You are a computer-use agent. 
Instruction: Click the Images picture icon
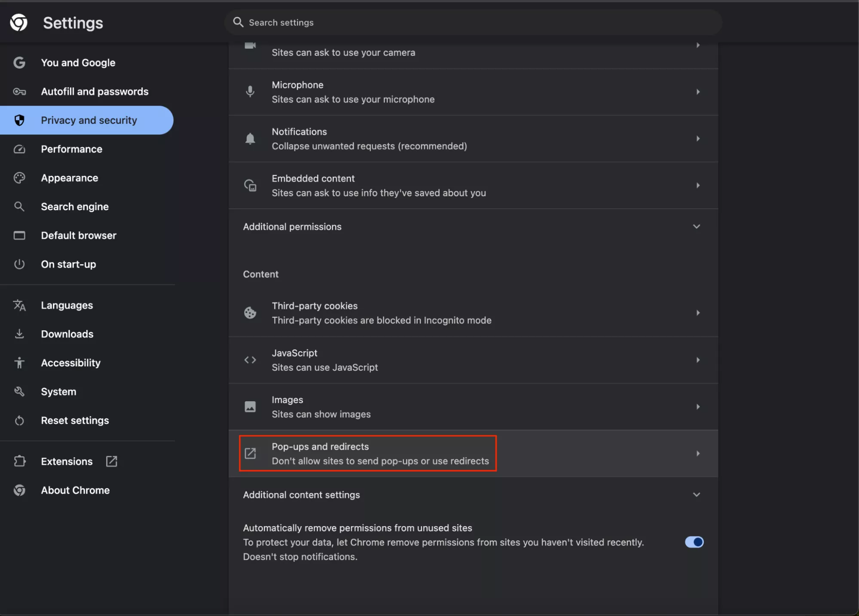250,406
